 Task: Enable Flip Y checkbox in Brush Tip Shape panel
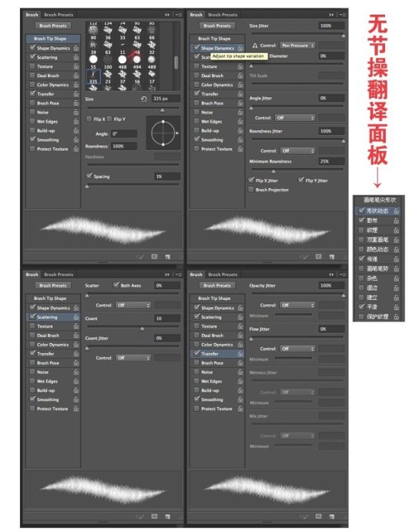tap(109, 119)
